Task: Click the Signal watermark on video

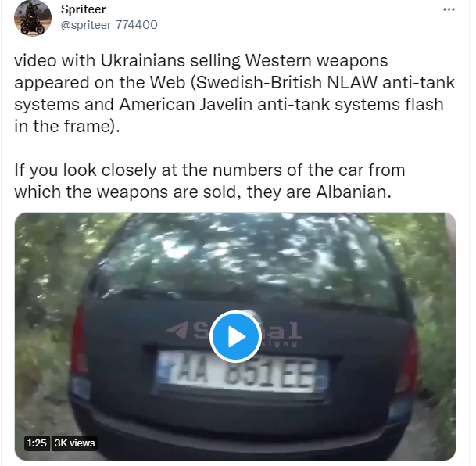Action: (234, 333)
